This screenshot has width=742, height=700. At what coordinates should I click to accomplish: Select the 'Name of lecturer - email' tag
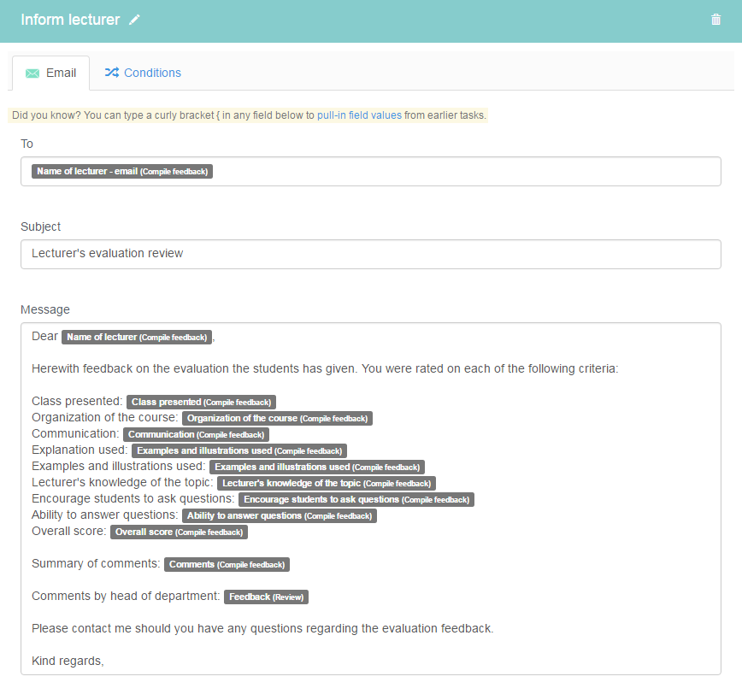pyautogui.click(x=122, y=171)
